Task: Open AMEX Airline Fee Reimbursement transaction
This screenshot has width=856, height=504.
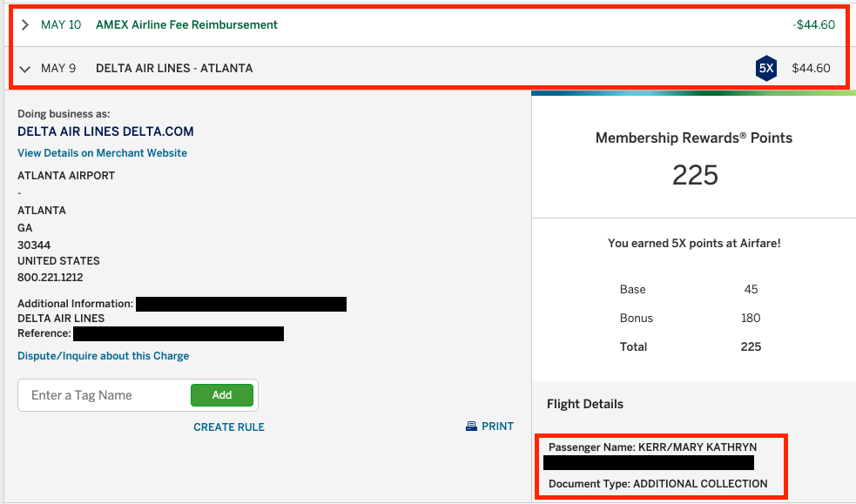Action: pos(186,25)
